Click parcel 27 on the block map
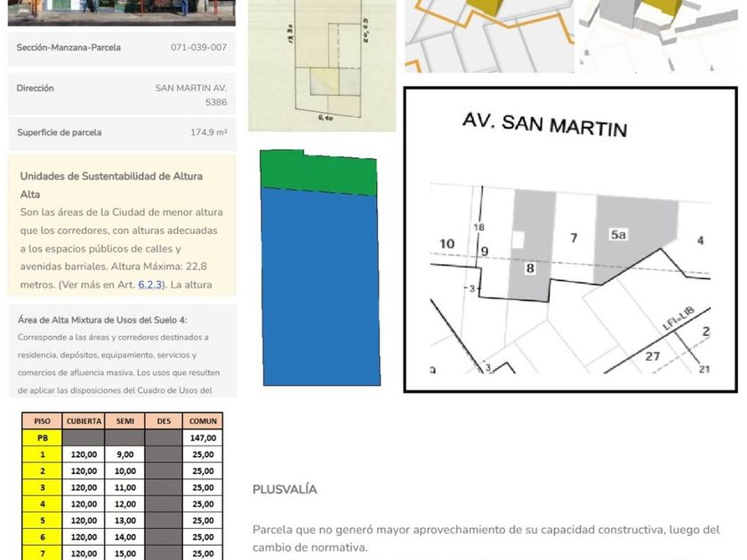Screen dimensions: 747x560 [653, 356]
